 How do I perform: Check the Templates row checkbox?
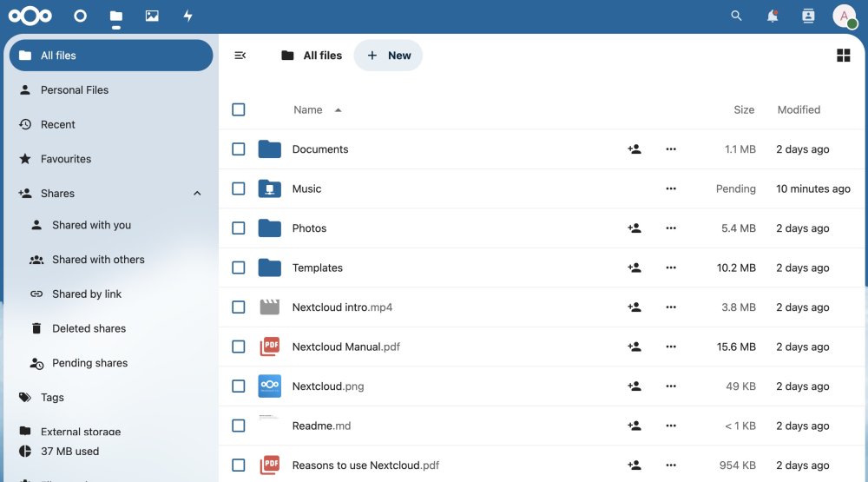239,267
